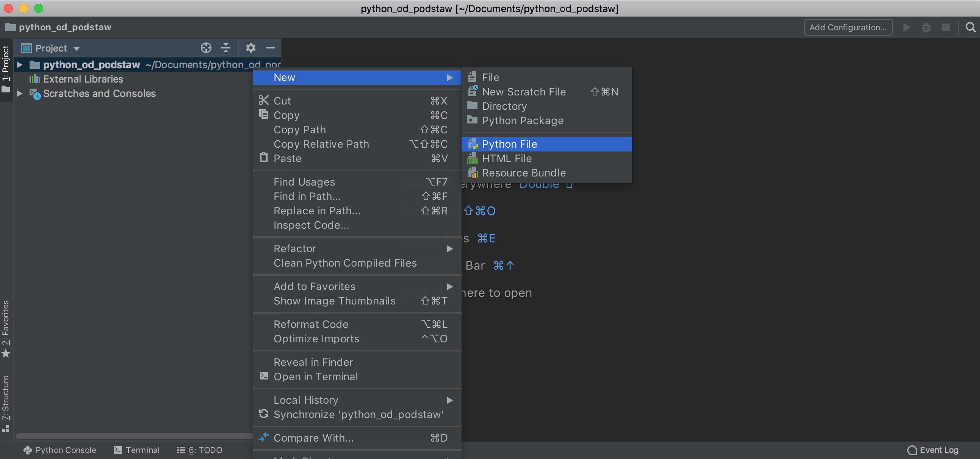This screenshot has height=459, width=980.
Task: Toggle the 7: Structure side tab
Action: tap(6, 403)
